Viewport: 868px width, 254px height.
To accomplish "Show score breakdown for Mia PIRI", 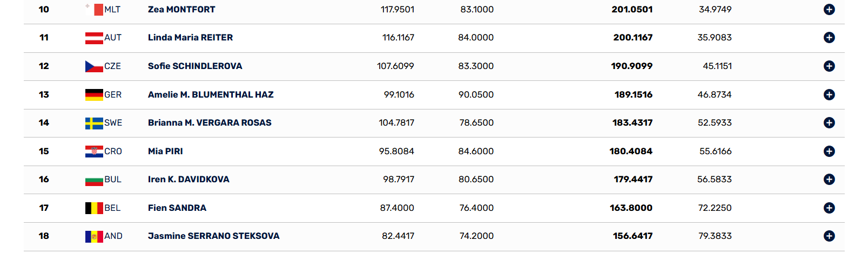I will 829,151.
